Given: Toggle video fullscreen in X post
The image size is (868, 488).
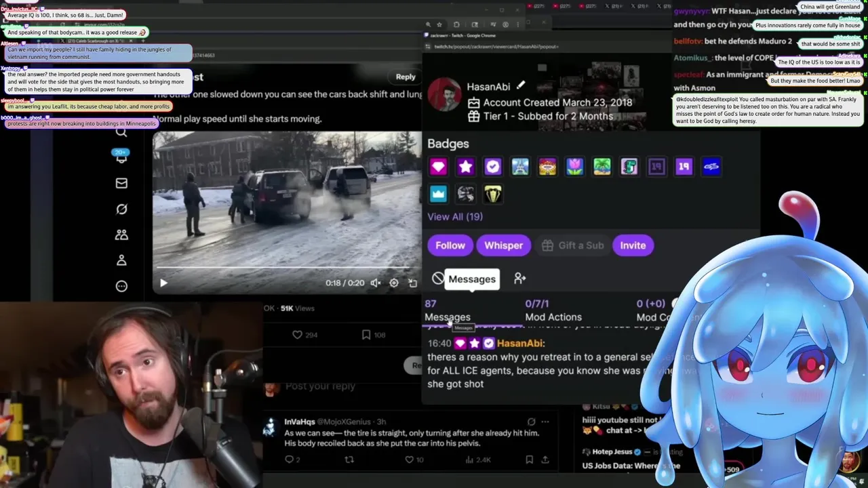Looking at the screenshot, I should coord(412,283).
